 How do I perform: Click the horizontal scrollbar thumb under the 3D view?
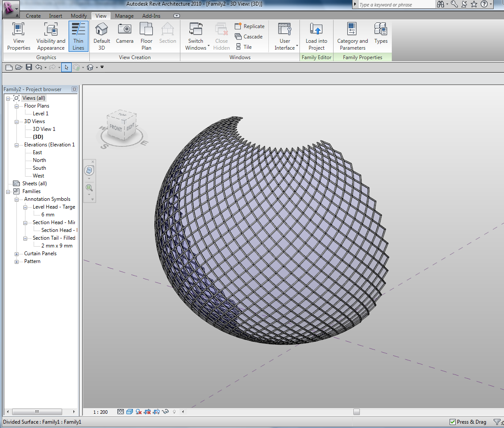pyautogui.click(x=356, y=412)
